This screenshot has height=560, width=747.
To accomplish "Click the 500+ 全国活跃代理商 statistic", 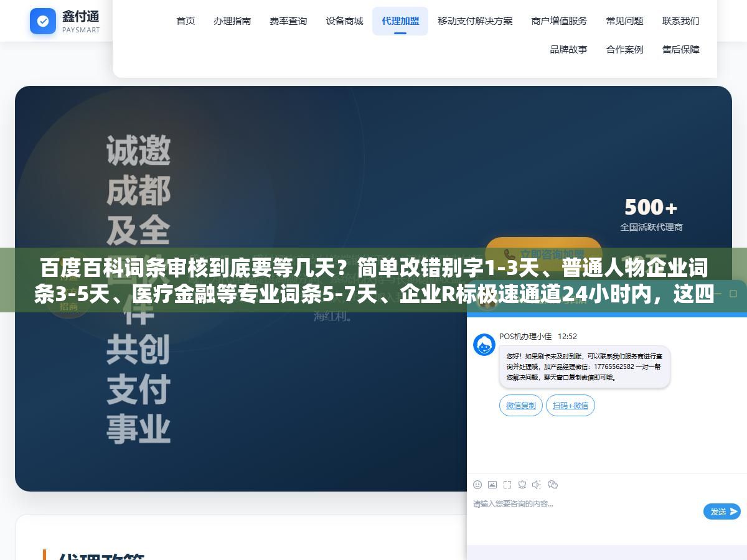I will click(651, 215).
